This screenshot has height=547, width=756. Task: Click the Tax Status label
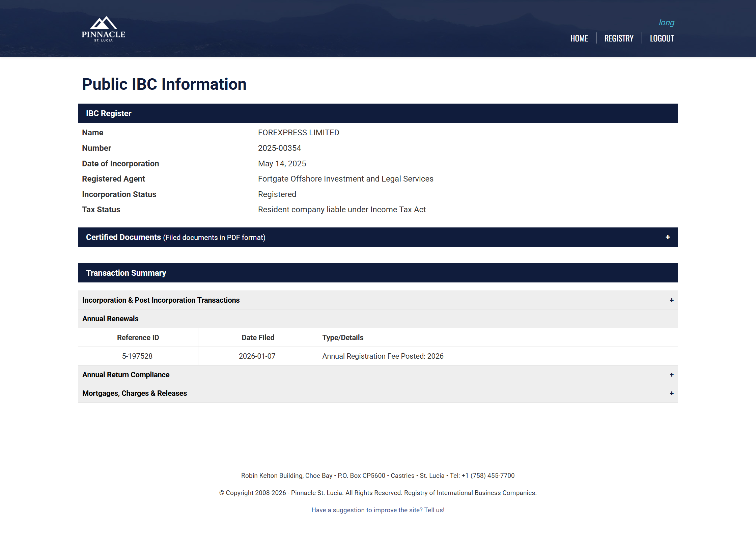[101, 210]
